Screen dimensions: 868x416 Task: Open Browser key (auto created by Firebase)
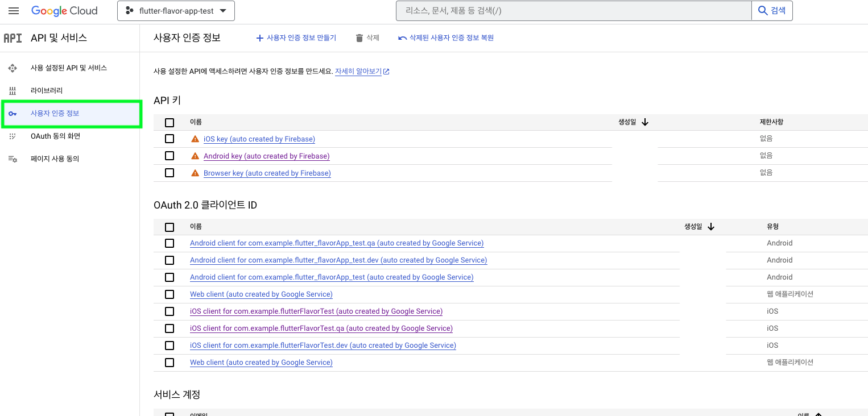click(267, 173)
